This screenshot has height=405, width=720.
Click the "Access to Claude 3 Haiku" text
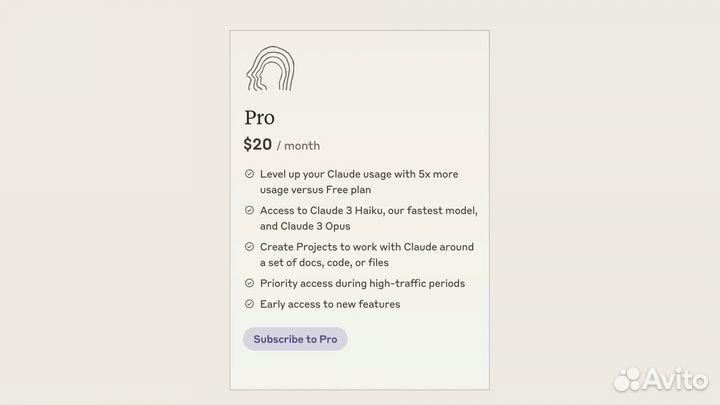[369, 210]
